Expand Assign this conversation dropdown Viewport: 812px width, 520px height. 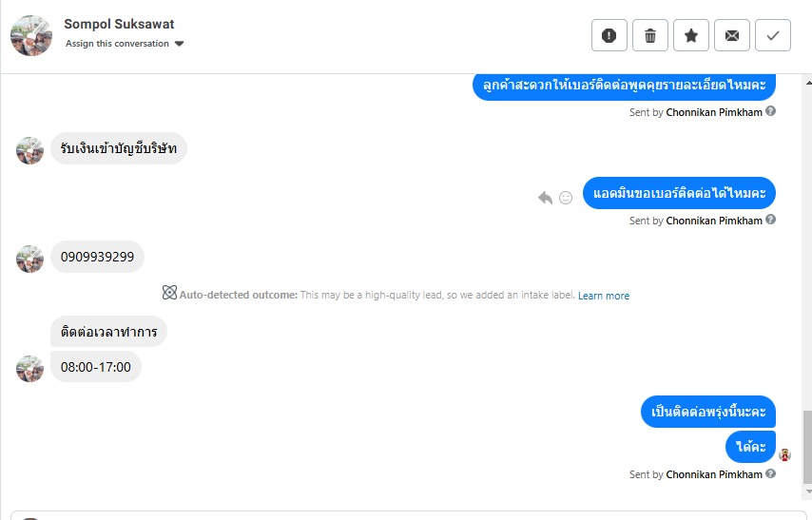pos(179,44)
